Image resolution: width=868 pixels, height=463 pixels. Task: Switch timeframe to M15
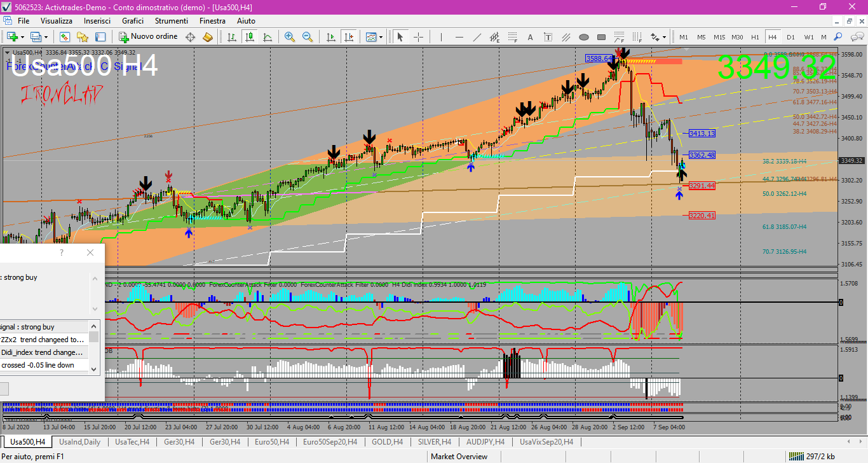click(719, 37)
